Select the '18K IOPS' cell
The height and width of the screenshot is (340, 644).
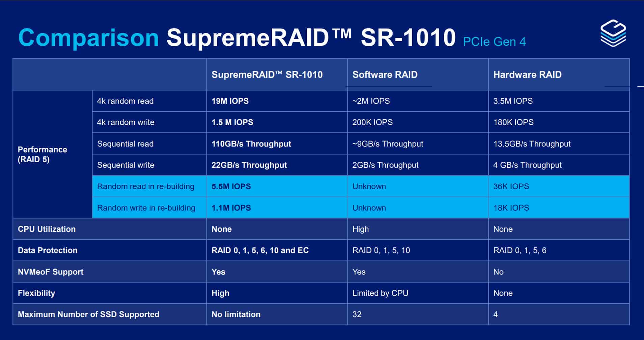click(x=559, y=208)
